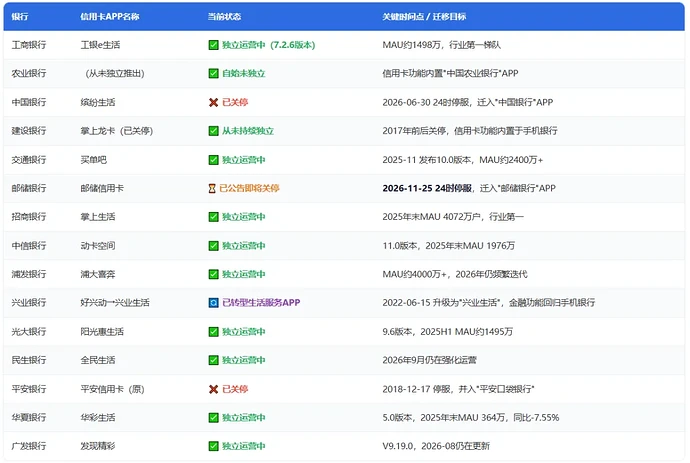
Task: Click the 独立运营中 (7.2.6版本) status
Action: (268, 45)
